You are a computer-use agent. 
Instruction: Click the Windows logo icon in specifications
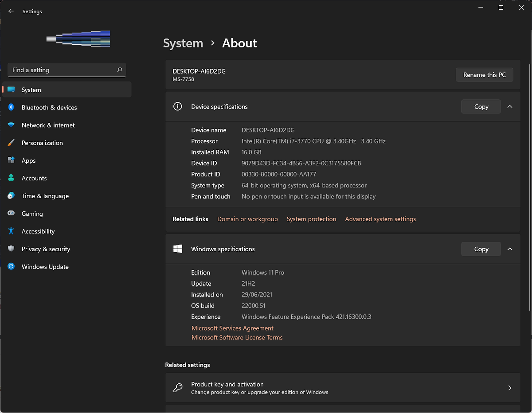[177, 249]
